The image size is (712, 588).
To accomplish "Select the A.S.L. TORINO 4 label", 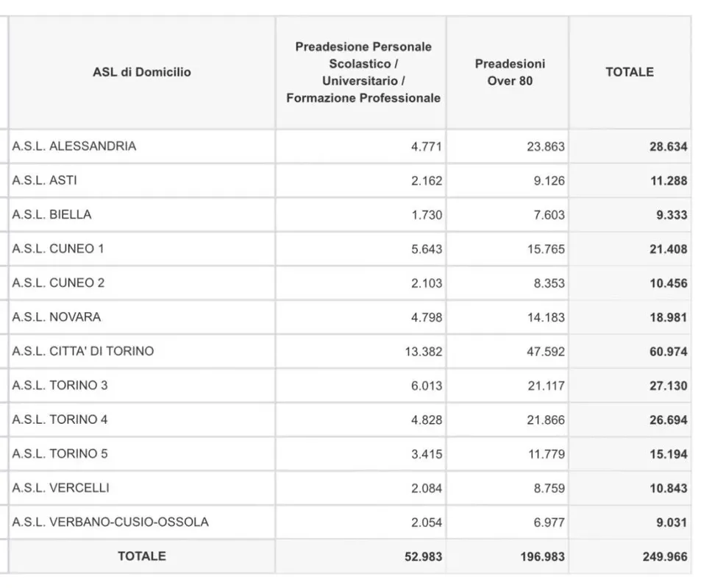I will [60, 419].
